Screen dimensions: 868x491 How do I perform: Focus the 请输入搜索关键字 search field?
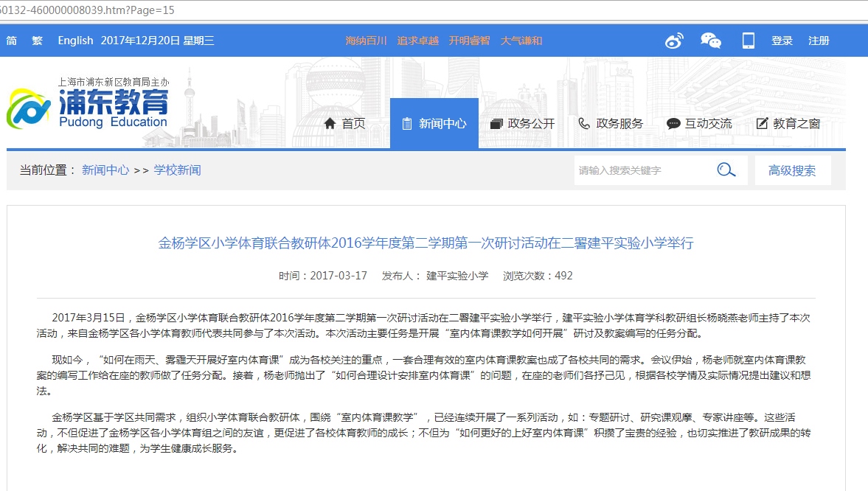click(645, 170)
